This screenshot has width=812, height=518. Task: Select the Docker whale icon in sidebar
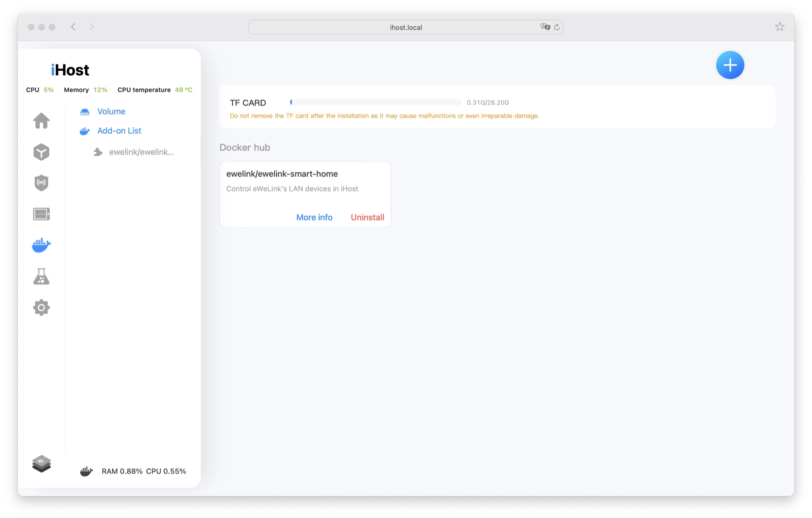pos(41,245)
